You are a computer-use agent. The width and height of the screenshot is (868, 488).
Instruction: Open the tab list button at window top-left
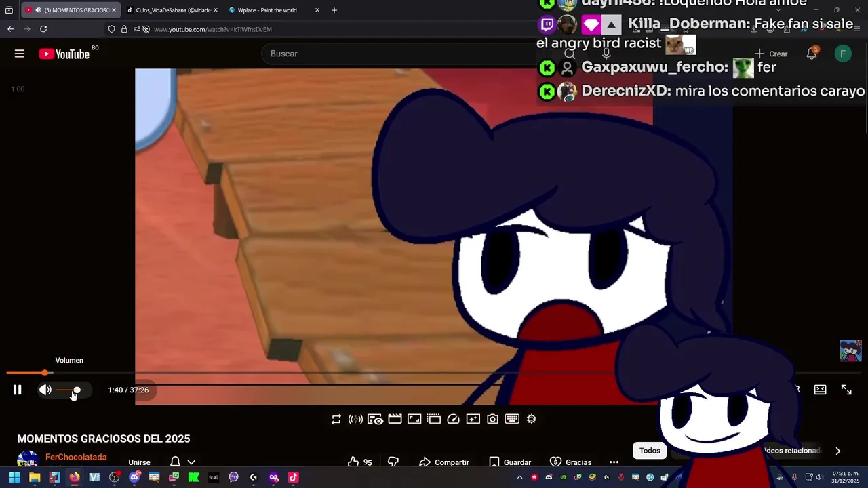pos(9,10)
